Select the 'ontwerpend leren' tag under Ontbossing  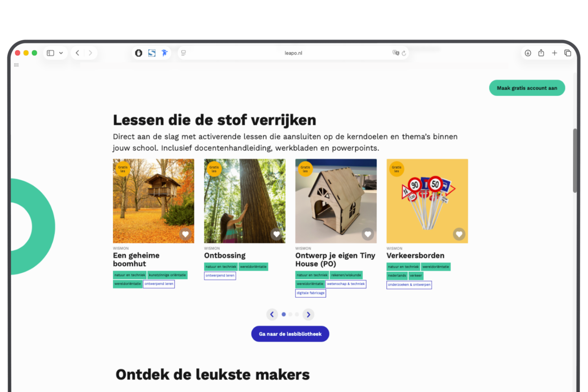(x=220, y=276)
